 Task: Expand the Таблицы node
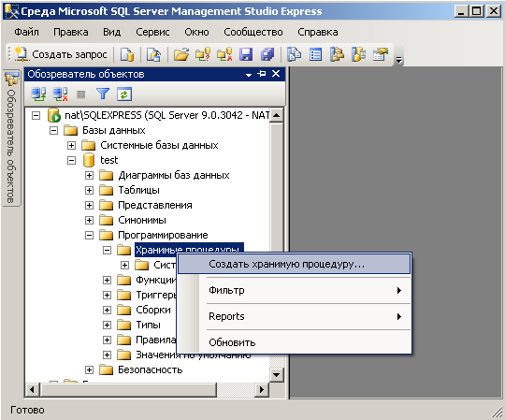pos(89,190)
